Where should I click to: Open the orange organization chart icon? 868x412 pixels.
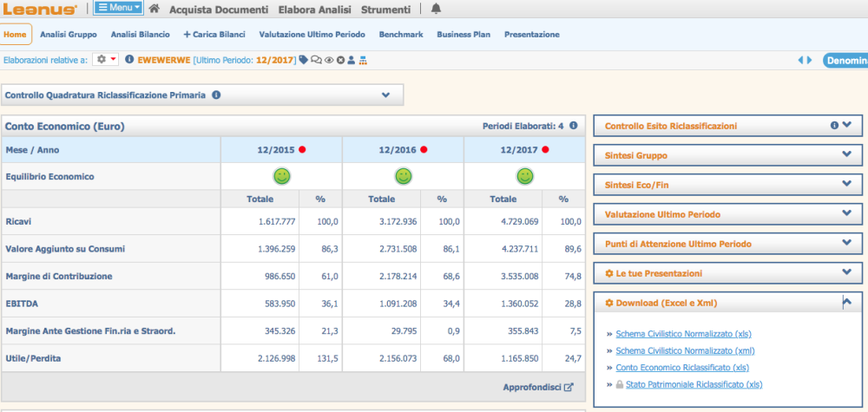click(363, 60)
